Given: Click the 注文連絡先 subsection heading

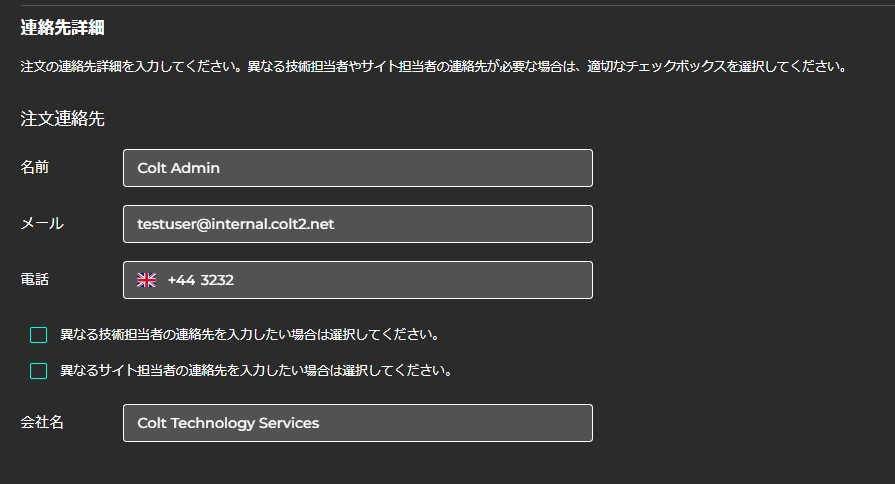Looking at the screenshot, I should point(62,119).
